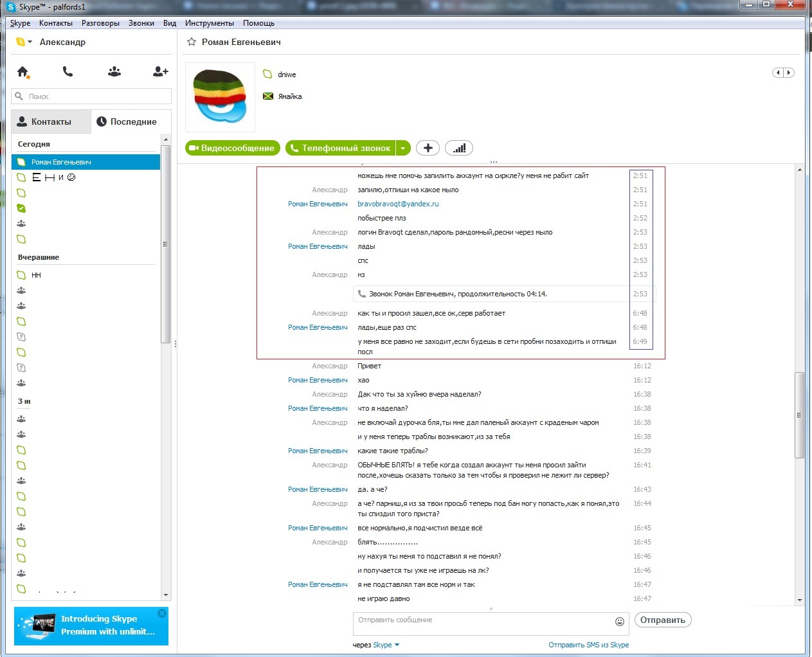Image resolution: width=812 pixels, height=657 pixels.
Task: Open the 'через Skype' dropdown
Action: coord(376,645)
